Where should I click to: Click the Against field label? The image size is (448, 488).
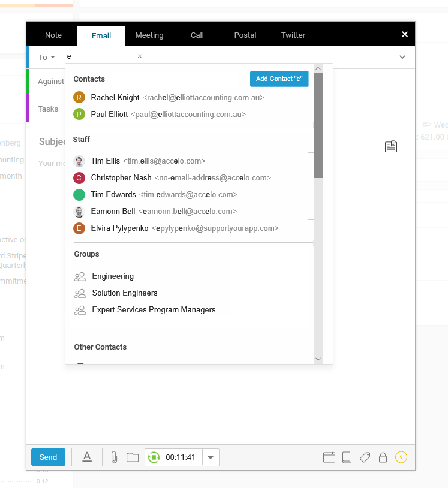pyautogui.click(x=51, y=82)
